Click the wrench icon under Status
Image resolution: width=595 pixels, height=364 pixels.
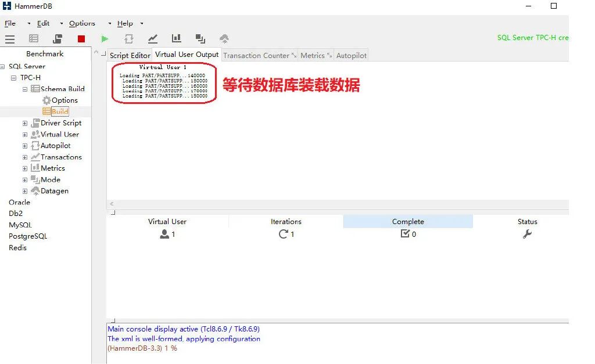(527, 234)
